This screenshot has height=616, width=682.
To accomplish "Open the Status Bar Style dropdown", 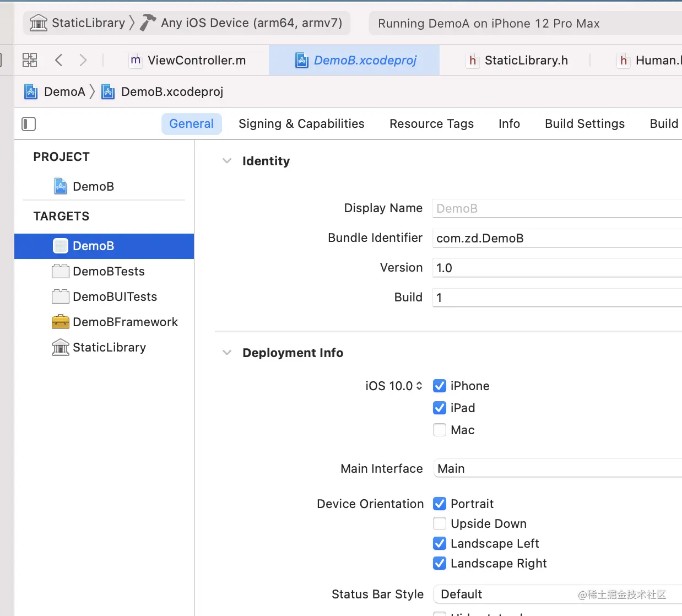I will pos(557,594).
